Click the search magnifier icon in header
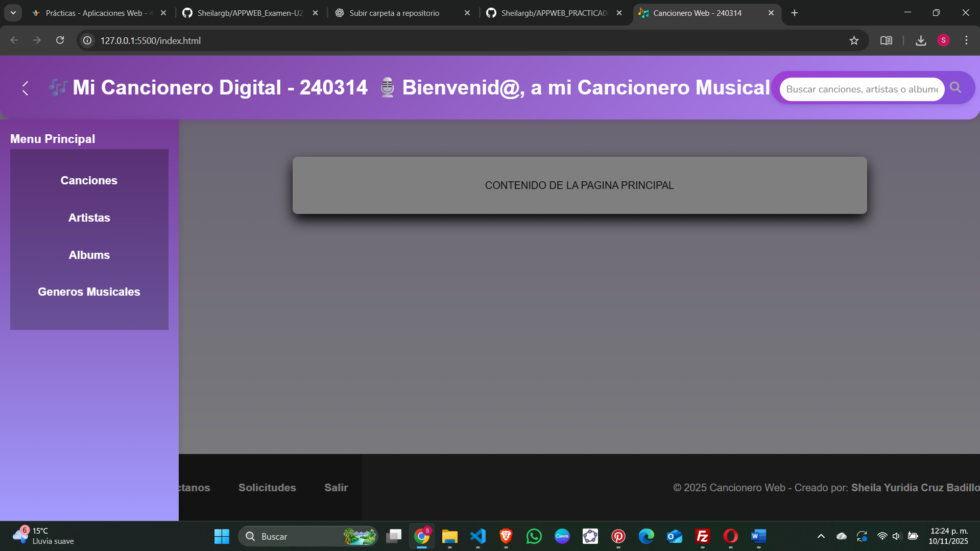Screen dimensions: 980x551 [x=955, y=88]
